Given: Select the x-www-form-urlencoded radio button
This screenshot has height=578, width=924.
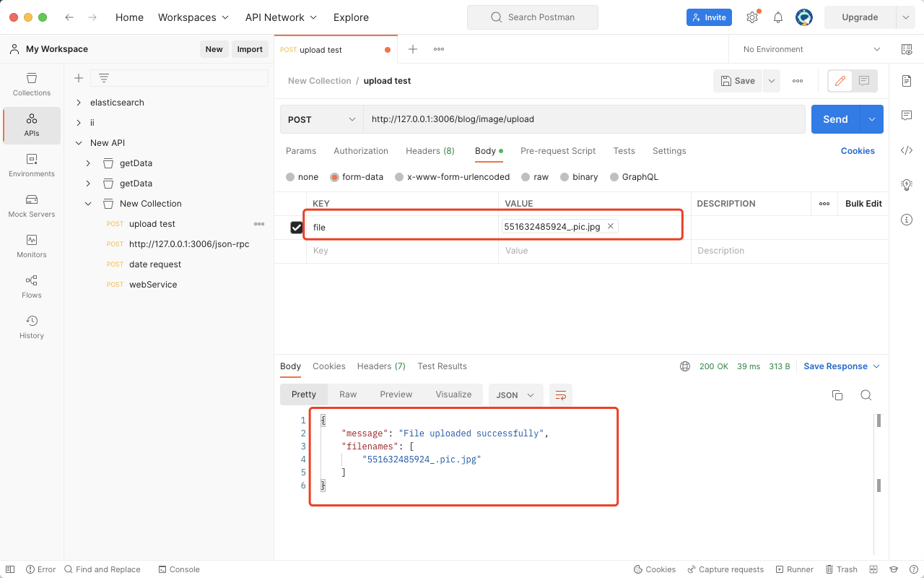Looking at the screenshot, I should pos(399,177).
